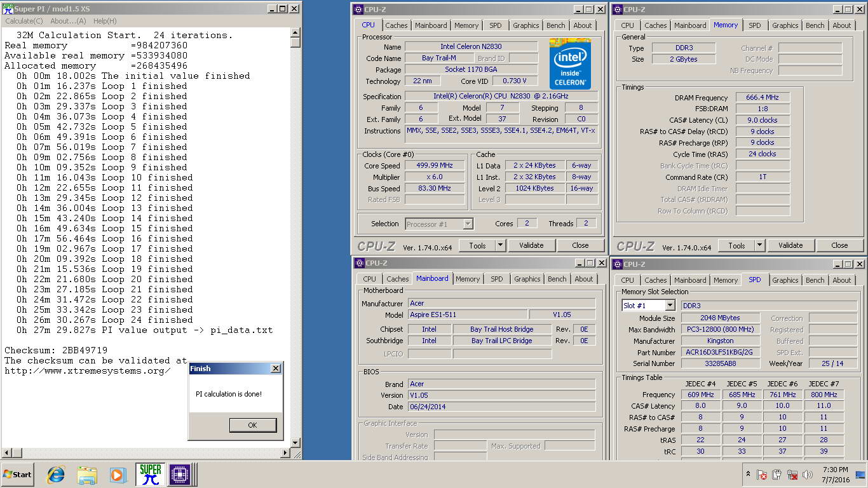The width and height of the screenshot is (868, 488).
Task: Click title icon of the CPU-Z processor window
Action: (x=360, y=9)
